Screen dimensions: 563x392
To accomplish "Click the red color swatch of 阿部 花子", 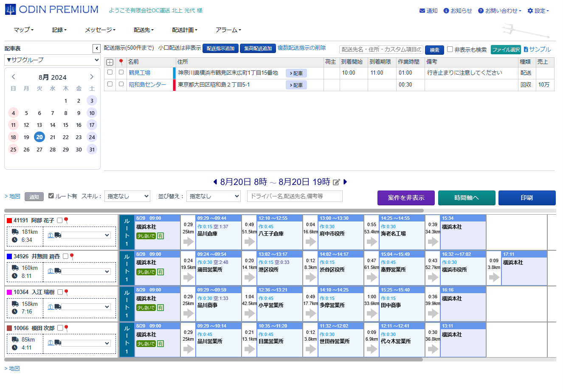I will 9,221.
